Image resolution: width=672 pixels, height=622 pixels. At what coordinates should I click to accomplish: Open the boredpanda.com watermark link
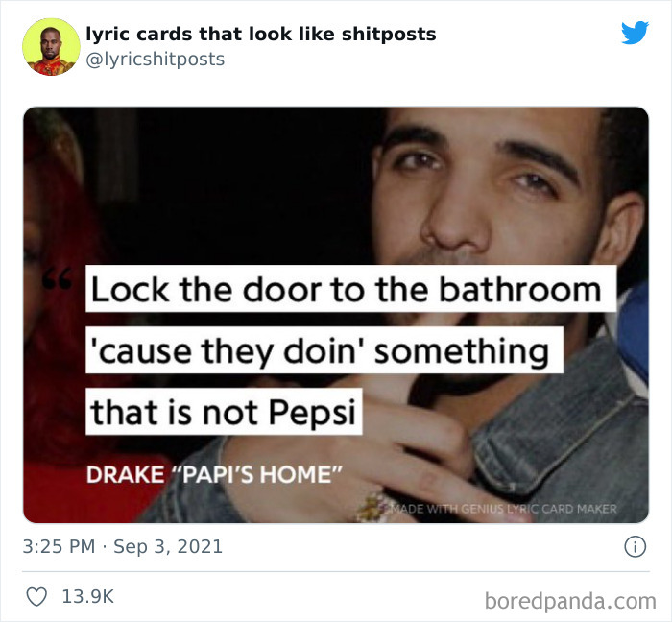[x=570, y=601]
